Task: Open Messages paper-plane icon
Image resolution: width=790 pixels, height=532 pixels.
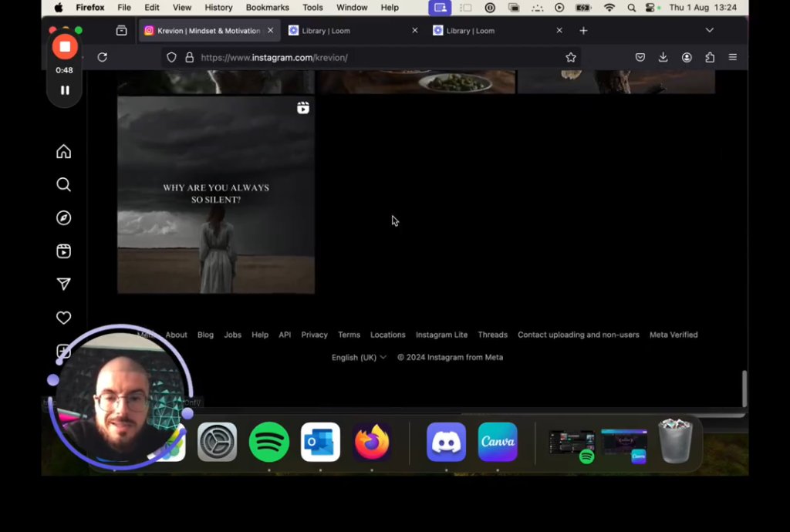Action: tap(63, 285)
